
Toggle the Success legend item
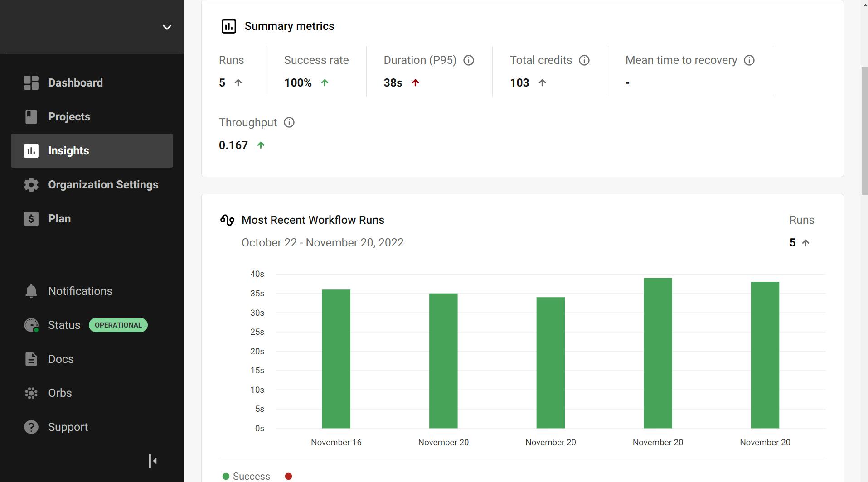click(246, 476)
